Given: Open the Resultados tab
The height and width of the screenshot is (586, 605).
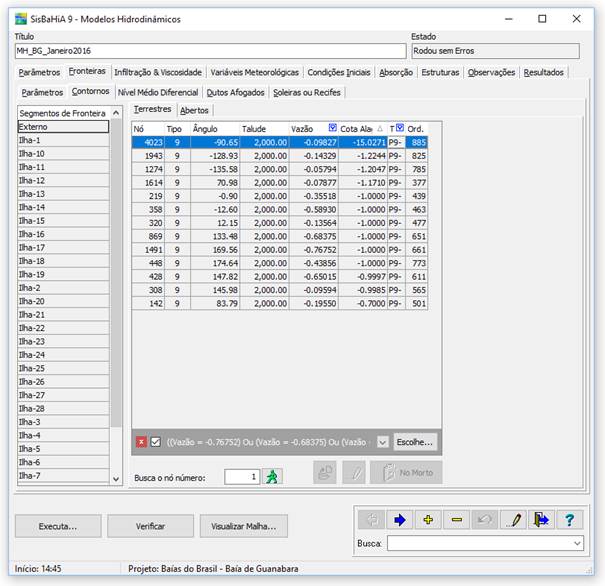Looking at the screenshot, I should (543, 72).
